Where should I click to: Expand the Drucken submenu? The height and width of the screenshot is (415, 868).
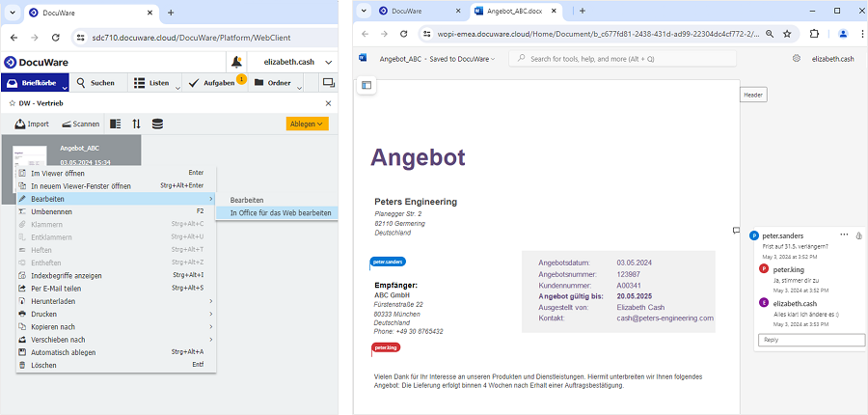[116, 314]
